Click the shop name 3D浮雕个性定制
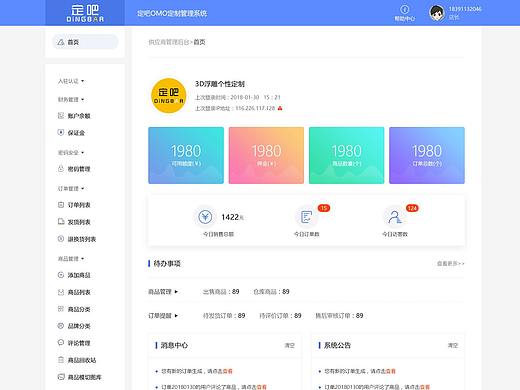Viewport: 520px width, 390px height. (220, 84)
